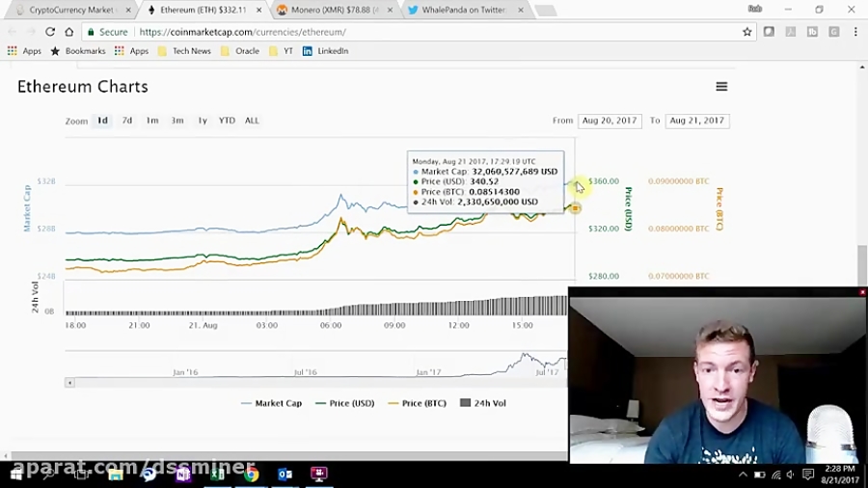The image size is (868, 488).
Task: Set chart zoom to 1d
Action: (102, 121)
